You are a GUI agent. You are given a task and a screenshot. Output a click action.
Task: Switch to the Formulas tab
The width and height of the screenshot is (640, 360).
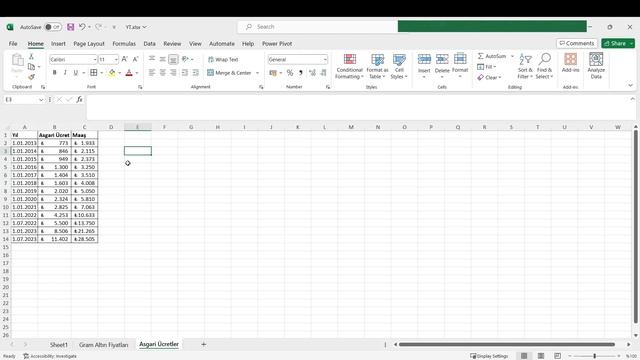pos(124,44)
